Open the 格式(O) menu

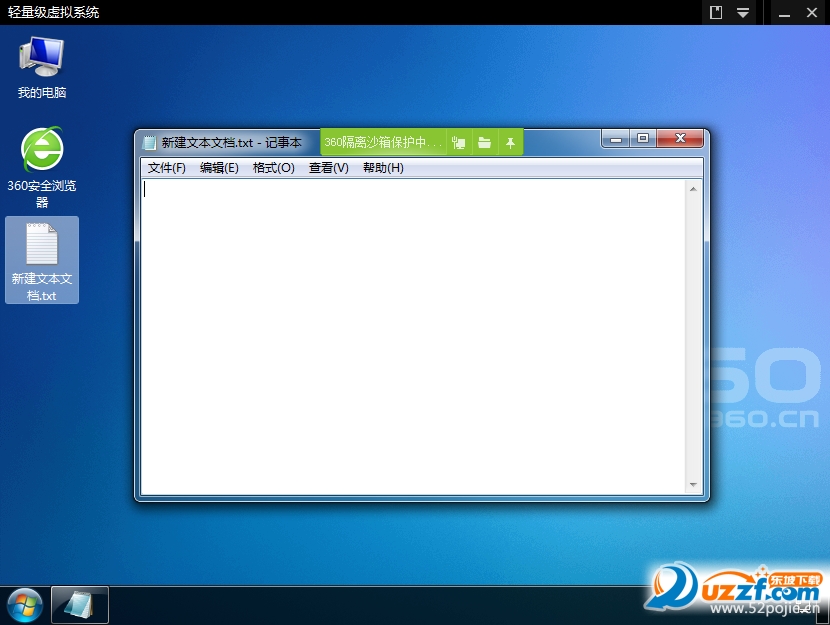[x=273, y=168]
